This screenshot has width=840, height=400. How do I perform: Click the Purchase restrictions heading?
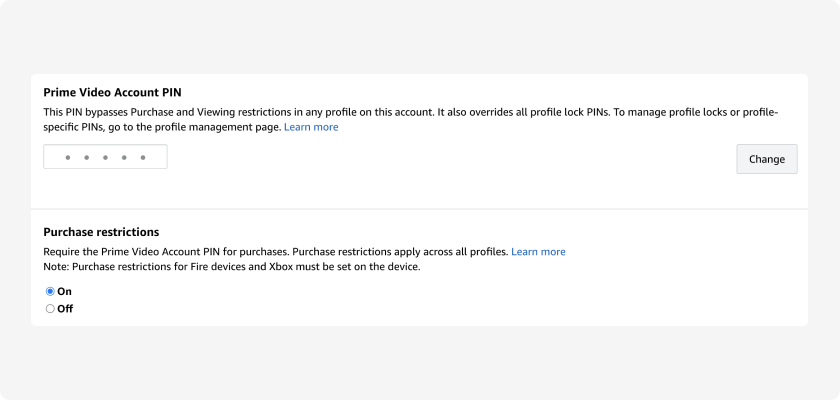tap(101, 232)
